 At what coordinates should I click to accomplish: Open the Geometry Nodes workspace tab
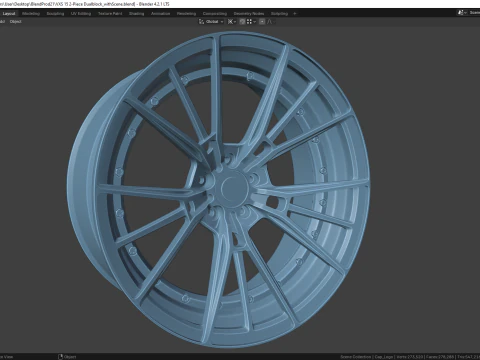point(249,14)
